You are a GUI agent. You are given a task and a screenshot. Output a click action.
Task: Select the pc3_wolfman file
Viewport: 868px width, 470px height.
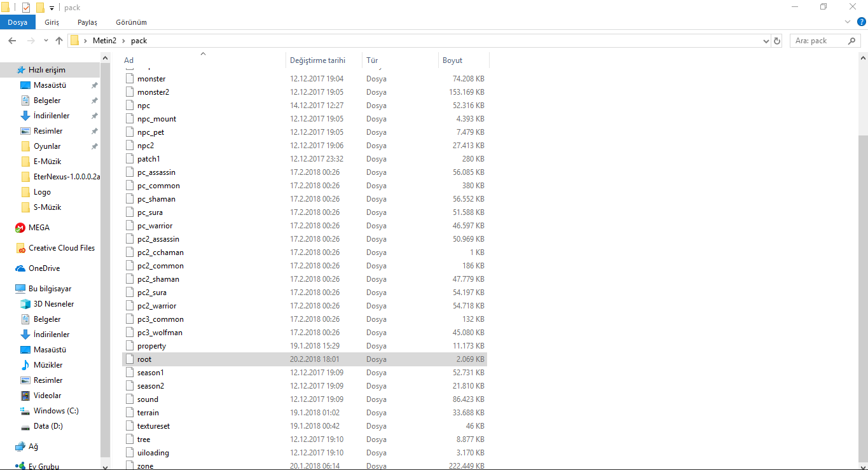click(x=305, y=333)
